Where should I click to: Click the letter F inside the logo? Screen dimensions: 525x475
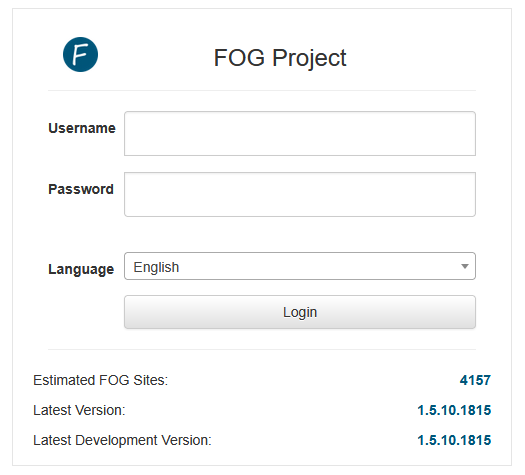pos(80,54)
